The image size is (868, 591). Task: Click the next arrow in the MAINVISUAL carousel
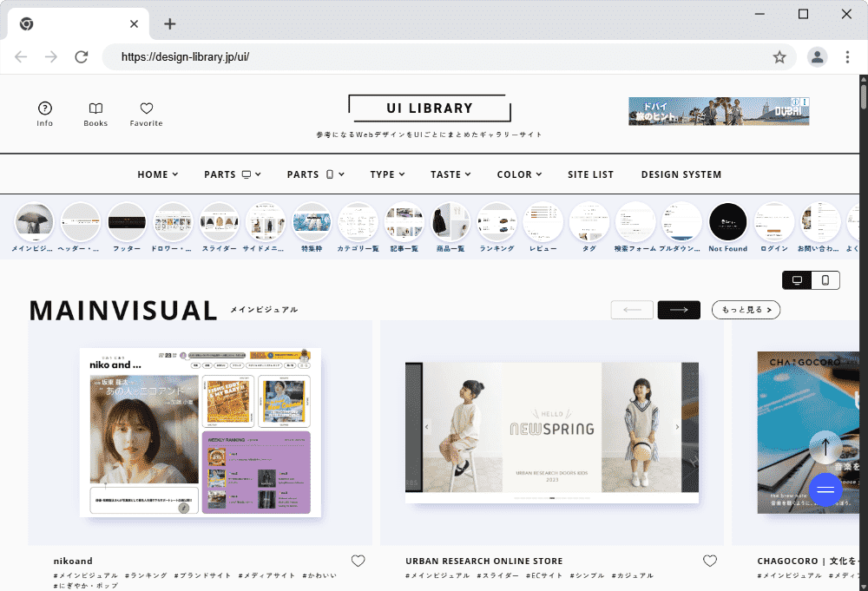679,309
